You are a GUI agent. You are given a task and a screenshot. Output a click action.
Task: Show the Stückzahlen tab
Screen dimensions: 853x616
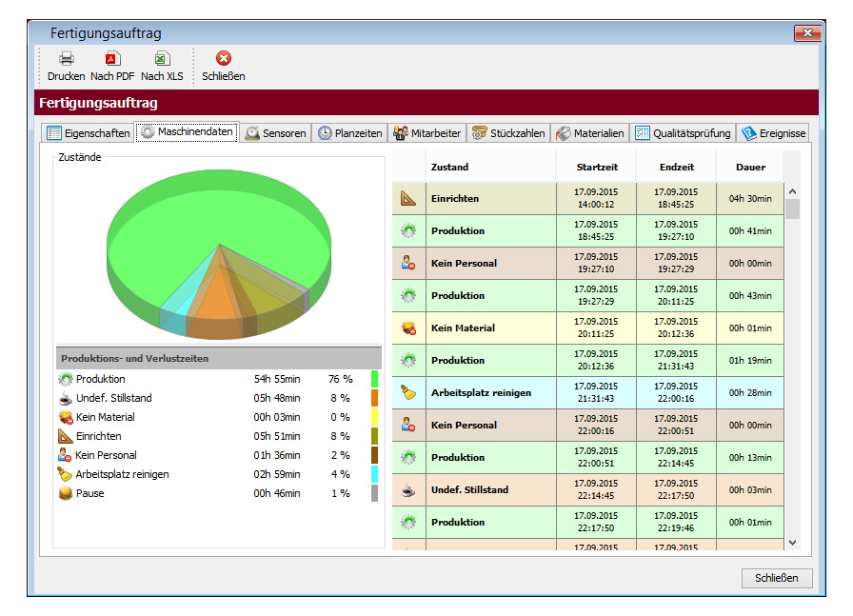coord(508,132)
